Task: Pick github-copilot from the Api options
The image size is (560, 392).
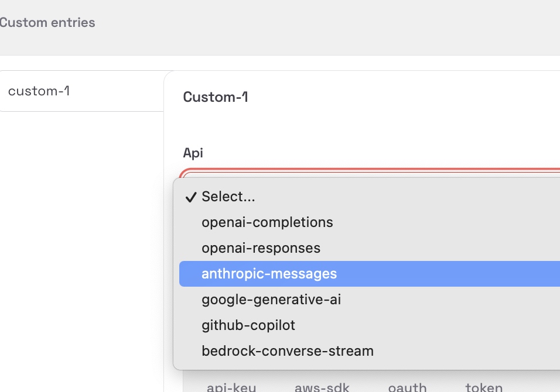Action: pos(248,325)
